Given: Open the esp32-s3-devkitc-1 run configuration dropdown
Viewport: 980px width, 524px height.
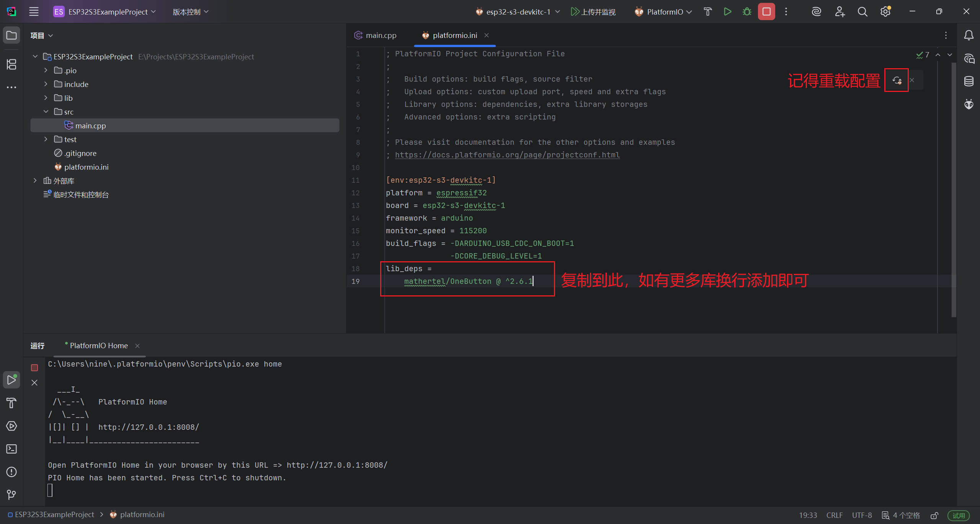Looking at the screenshot, I should click(x=518, y=11).
